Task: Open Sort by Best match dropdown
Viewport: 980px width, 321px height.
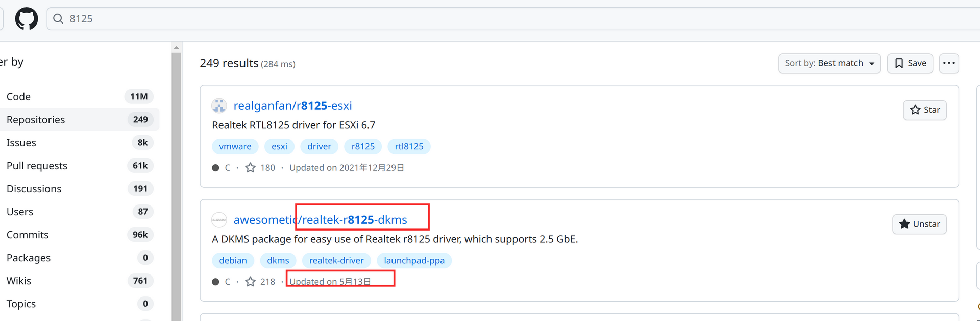Action: (x=829, y=63)
